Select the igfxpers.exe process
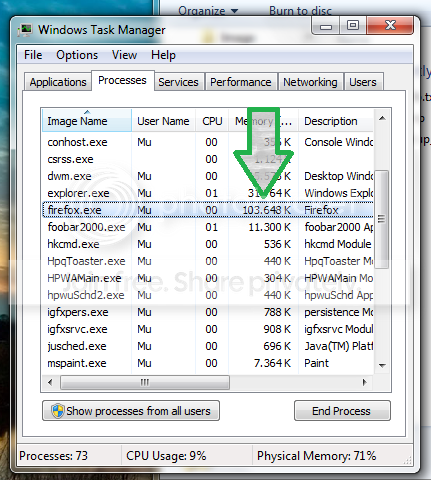Image resolution: width=431 pixels, height=480 pixels. click(208, 312)
